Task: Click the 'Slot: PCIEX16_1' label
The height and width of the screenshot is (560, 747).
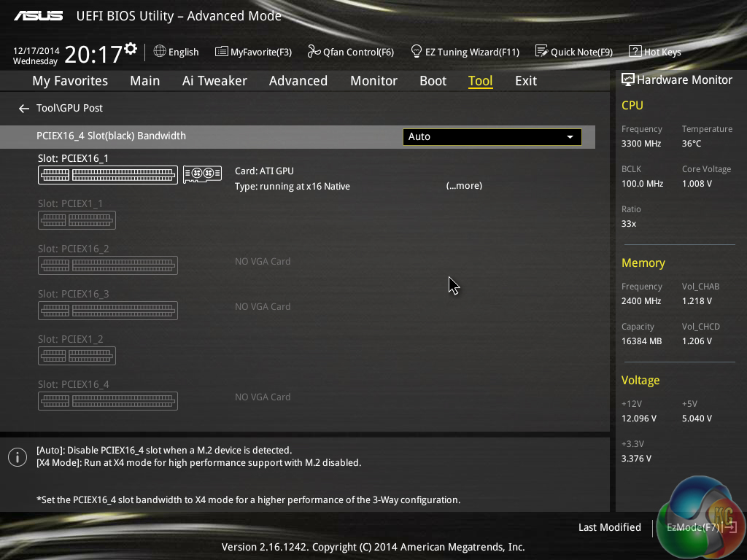Action: [73, 158]
